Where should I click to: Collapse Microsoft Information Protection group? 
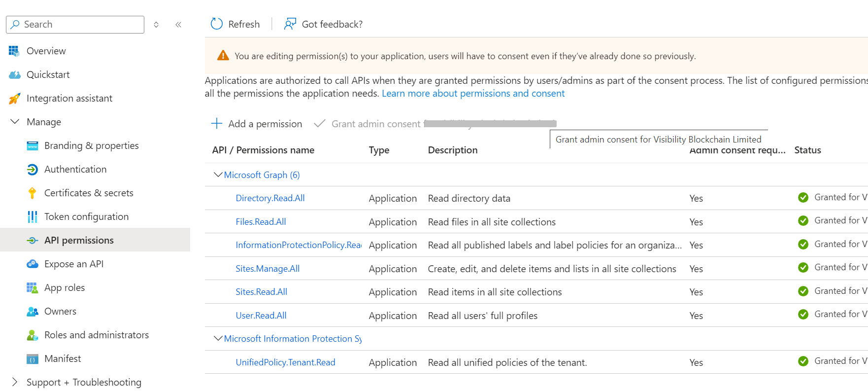click(218, 339)
